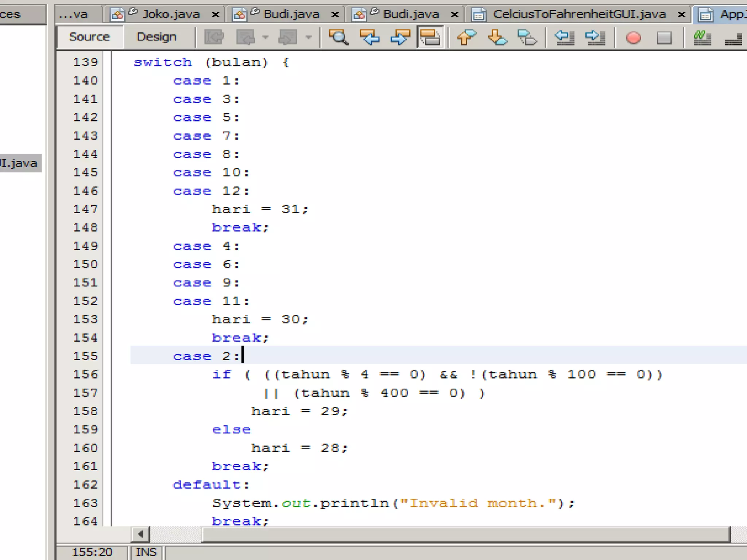Viewport: 747px width, 560px height.
Task: Open the forward-history dropdown arrow
Action: (309, 37)
